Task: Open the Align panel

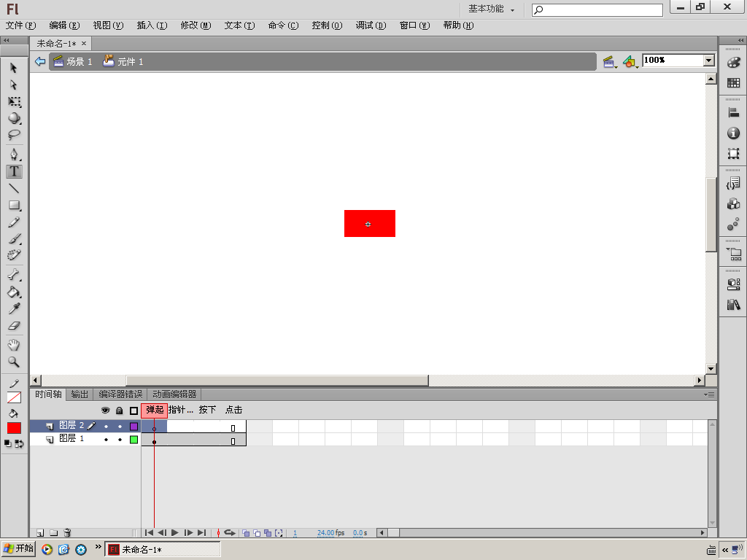Action: pos(734,113)
